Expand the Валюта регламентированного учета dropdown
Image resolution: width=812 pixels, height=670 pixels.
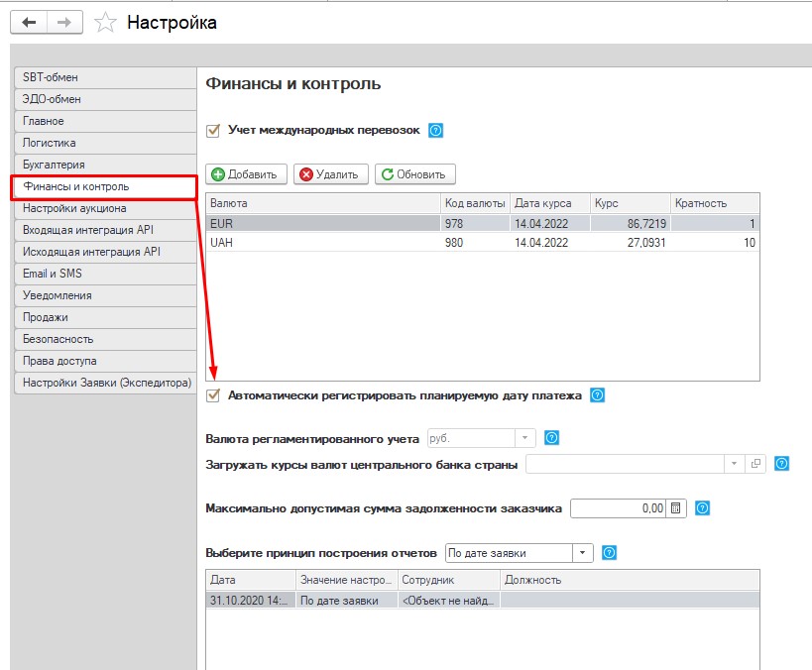click(525, 438)
